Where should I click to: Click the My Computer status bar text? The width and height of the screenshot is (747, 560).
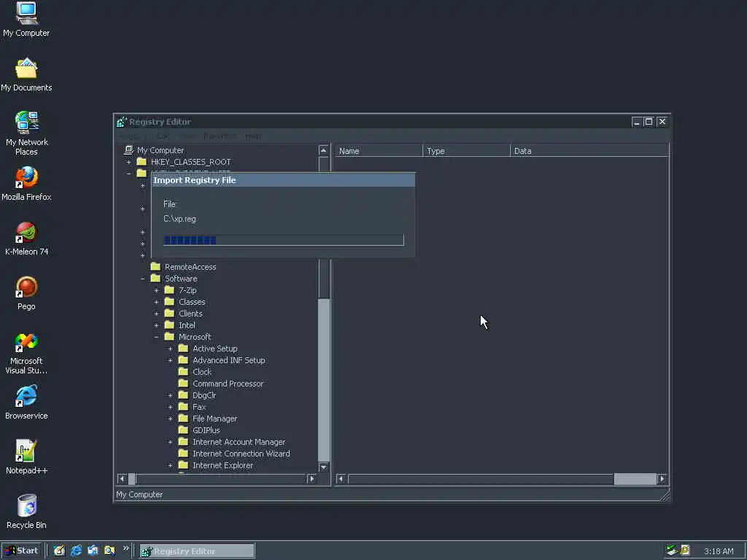tap(139, 495)
